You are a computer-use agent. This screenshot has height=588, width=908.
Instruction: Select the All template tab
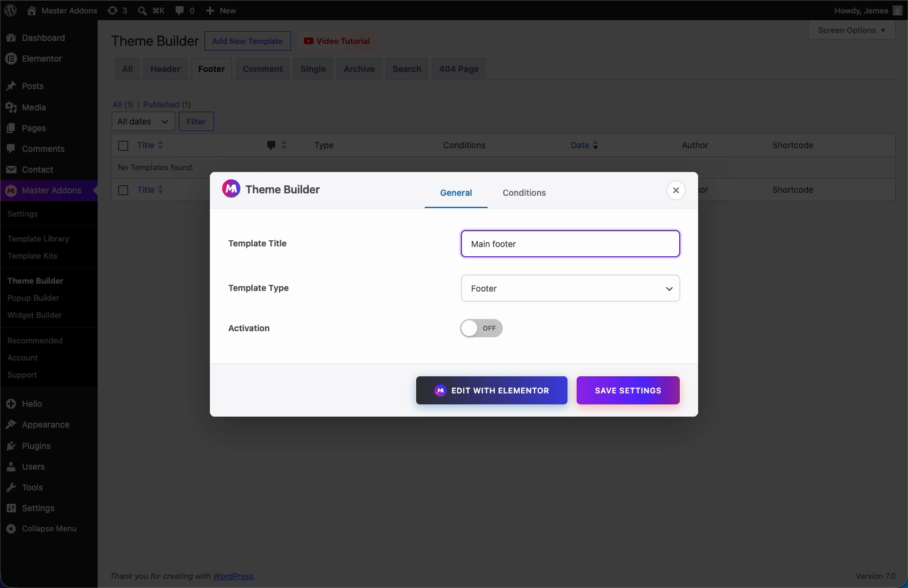point(128,69)
